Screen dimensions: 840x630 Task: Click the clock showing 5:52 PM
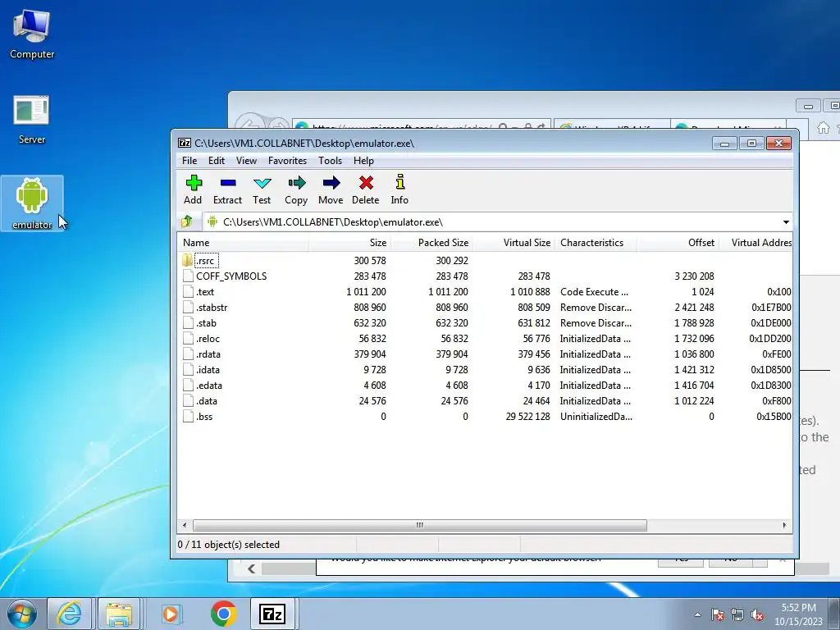point(798,608)
